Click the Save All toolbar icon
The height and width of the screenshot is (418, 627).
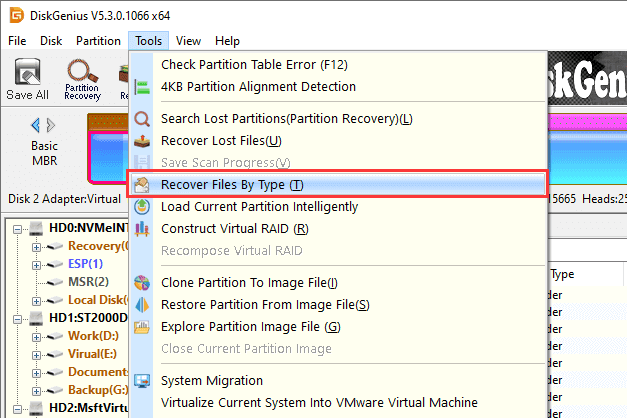pyautogui.click(x=27, y=73)
